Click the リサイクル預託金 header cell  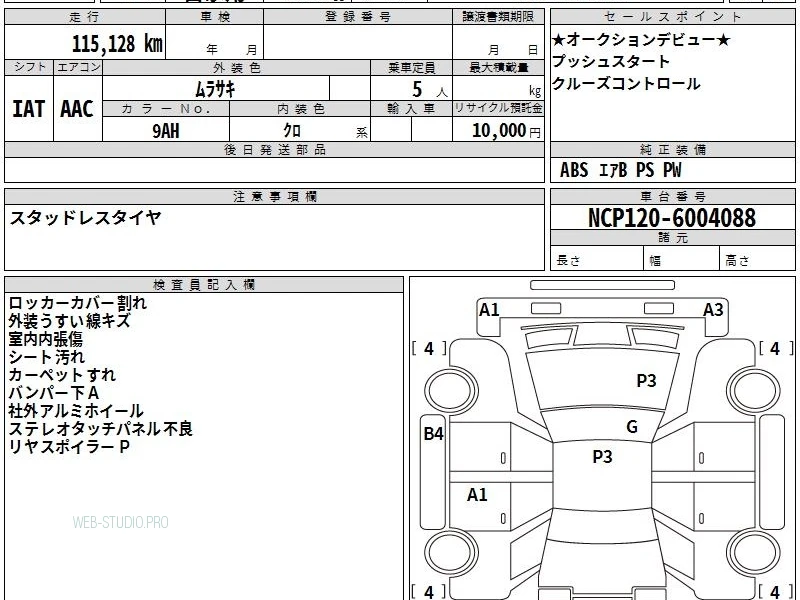(x=498, y=109)
